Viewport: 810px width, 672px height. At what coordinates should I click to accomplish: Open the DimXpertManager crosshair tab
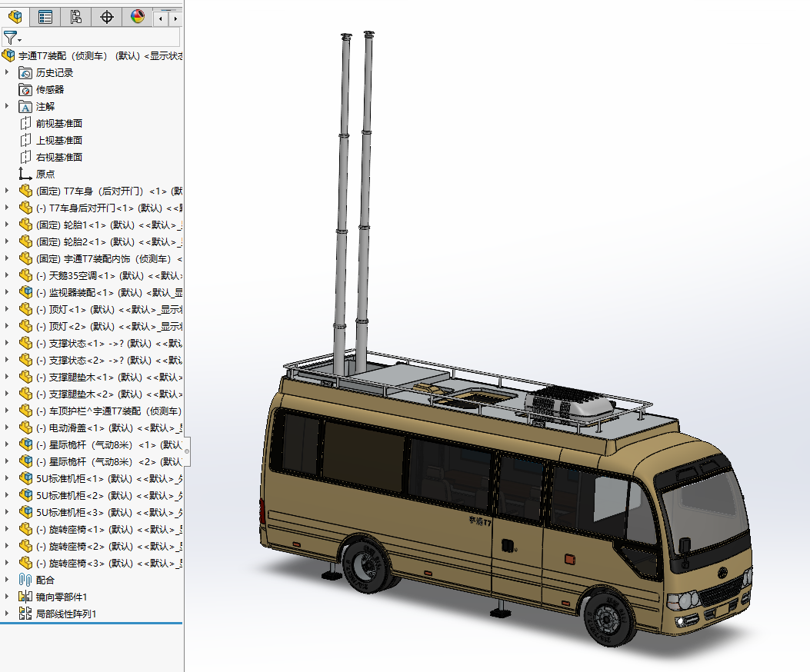(x=106, y=17)
